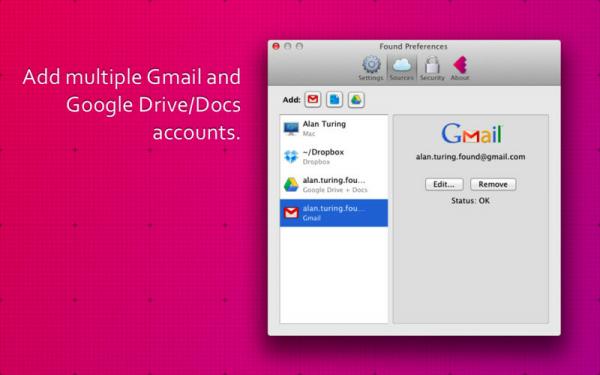Switch to the Sources cloud tab
Image resolution: width=600 pixels, height=375 pixels.
coord(401,68)
